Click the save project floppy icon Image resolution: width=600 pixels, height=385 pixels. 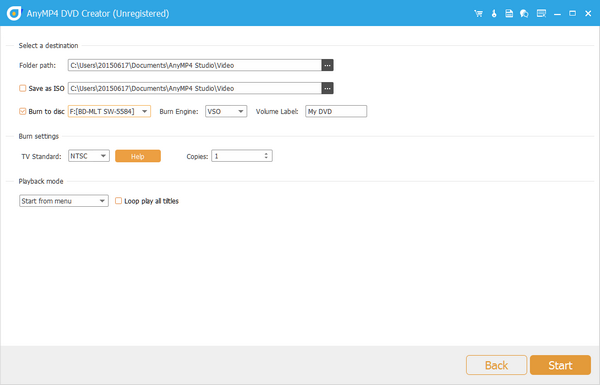point(509,13)
